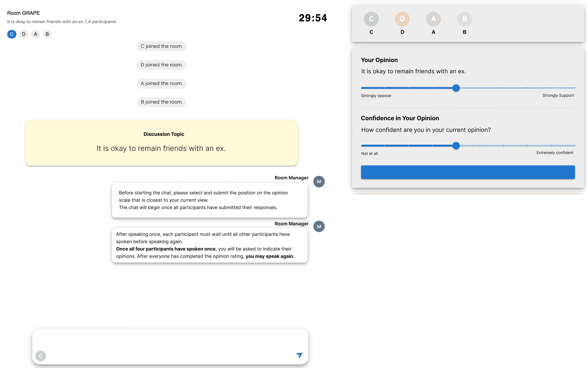Click the blue submit button below sliders
Image resolution: width=588 pixels, height=368 pixels.
click(x=468, y=172)
